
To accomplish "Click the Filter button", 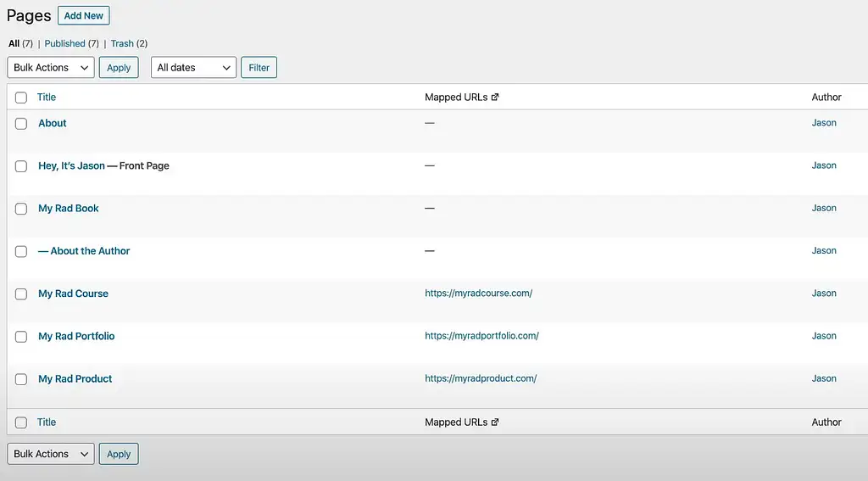I will click(259, 68).
